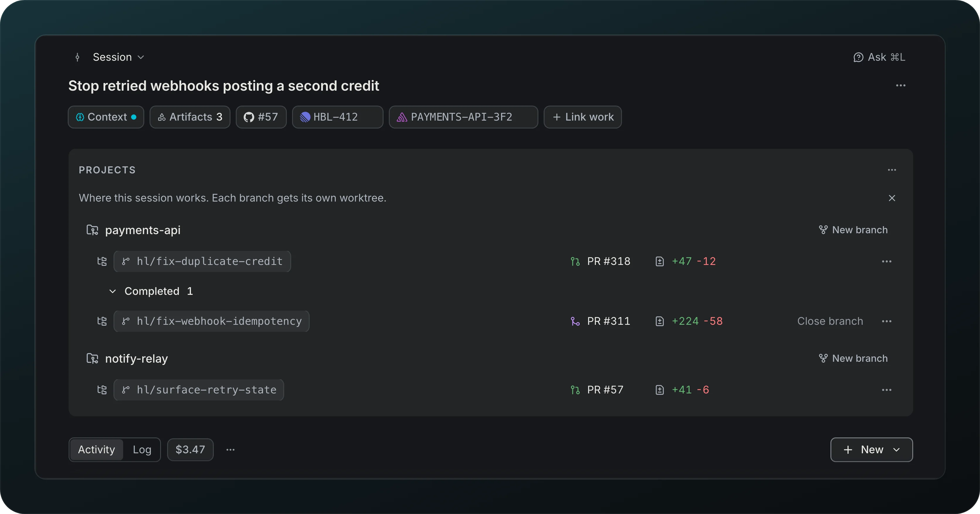The height and width of the screenshot is (514, 980).
Task: Click worktree icon beside hl/surface-retry-state
Action: coord(101,390)
